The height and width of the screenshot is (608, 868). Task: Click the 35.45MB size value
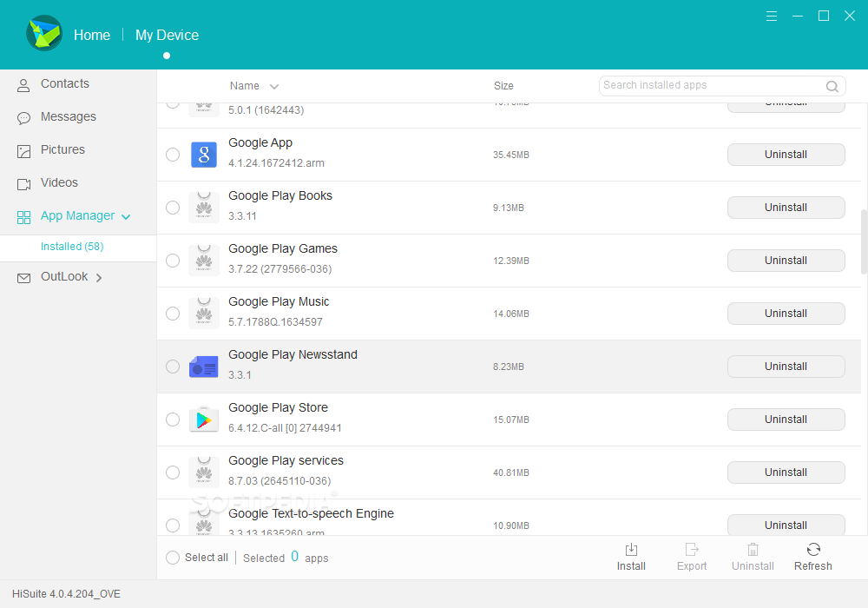(x=511, y=155)
